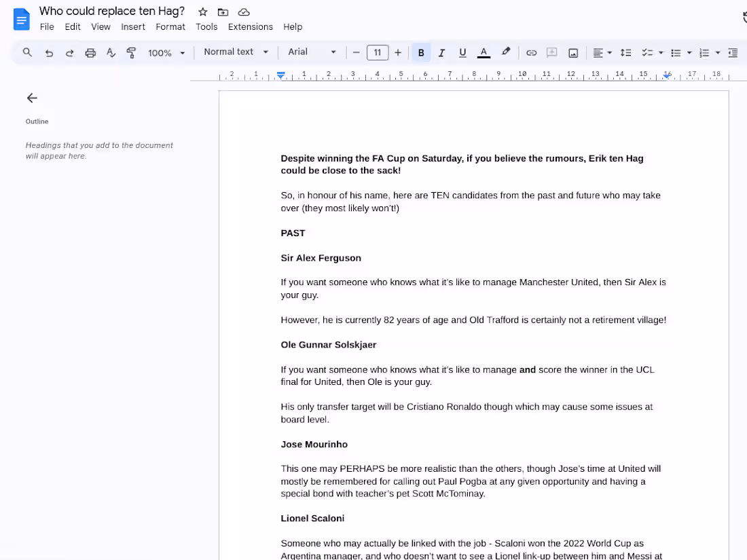
Task: Insert a checklist
Action: click(647, 53)
